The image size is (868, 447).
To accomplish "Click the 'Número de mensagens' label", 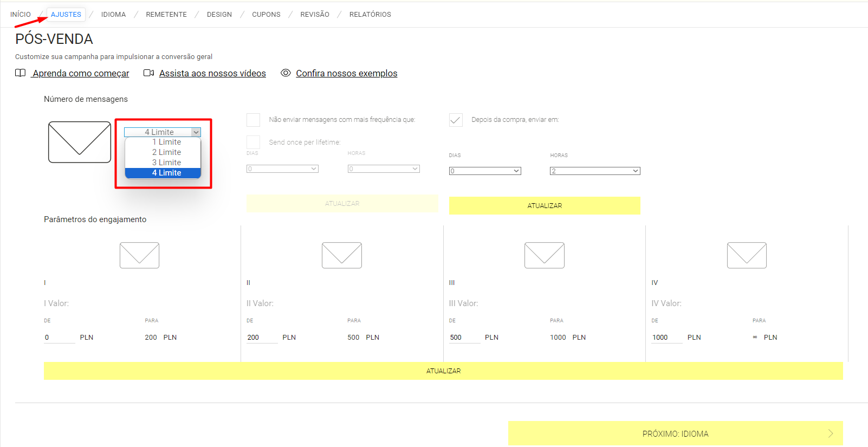I will [x=86, y=99].
